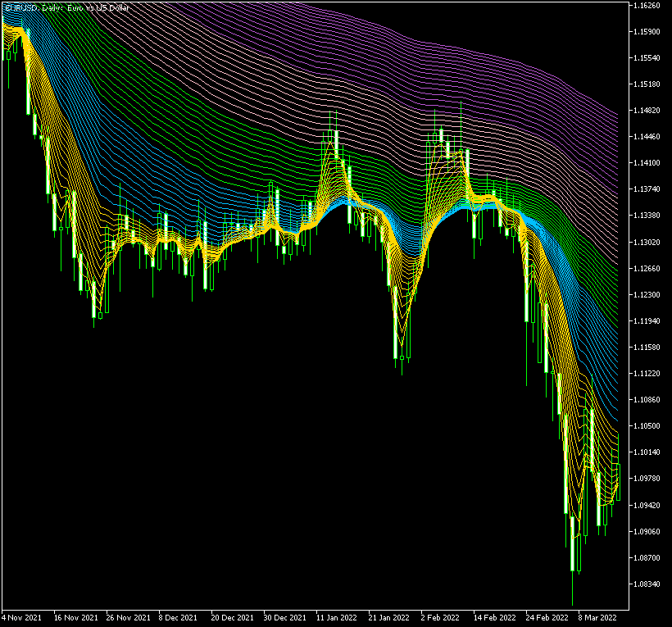Viewport: 672px width, 627px height.
Task: Select the 20 Dec 2021 date label
Action: click(x=232, y=618)
